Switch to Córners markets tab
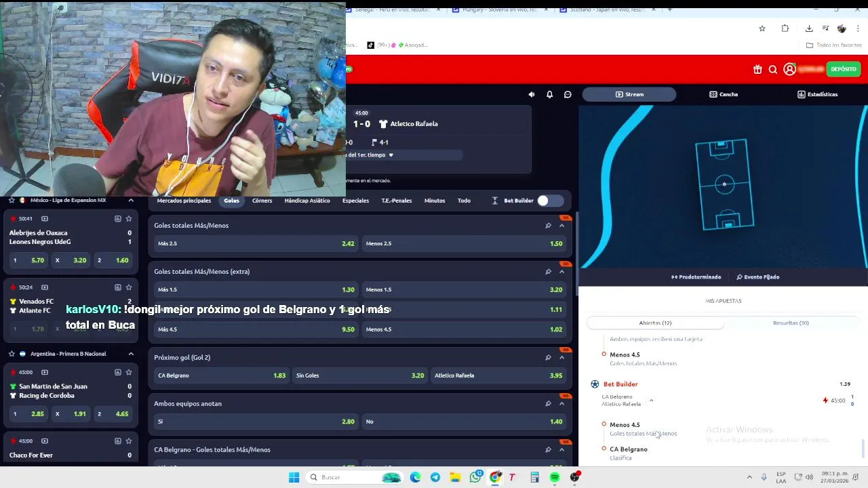This screenshot has height=488, width=868. pos(262,201)
